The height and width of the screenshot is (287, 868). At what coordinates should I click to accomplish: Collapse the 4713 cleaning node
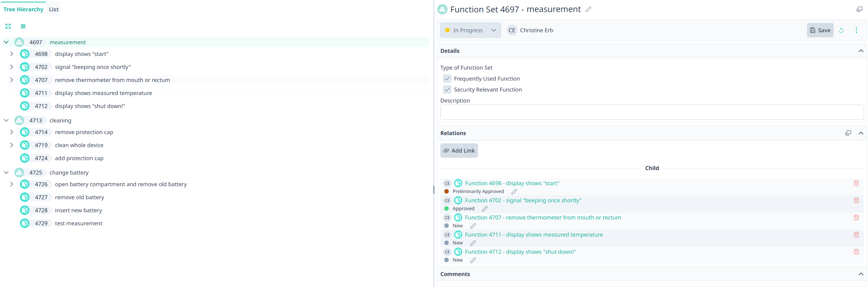6,120
